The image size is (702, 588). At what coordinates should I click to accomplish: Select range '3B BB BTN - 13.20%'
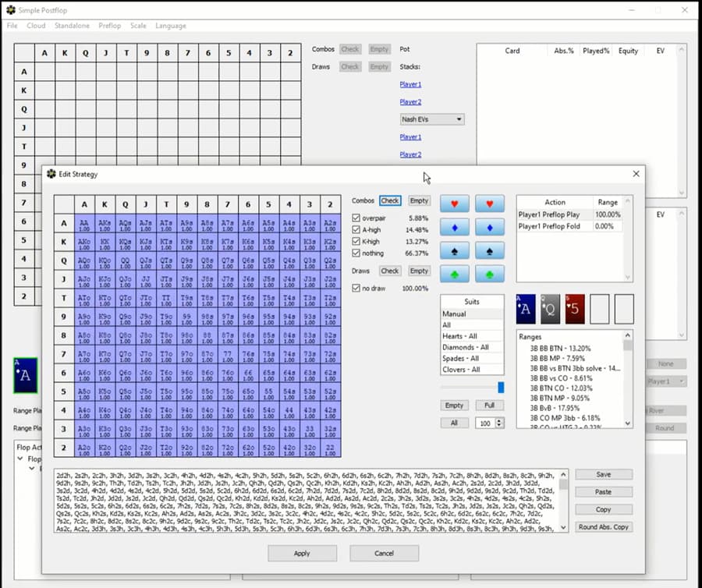[x=560, y=348]
